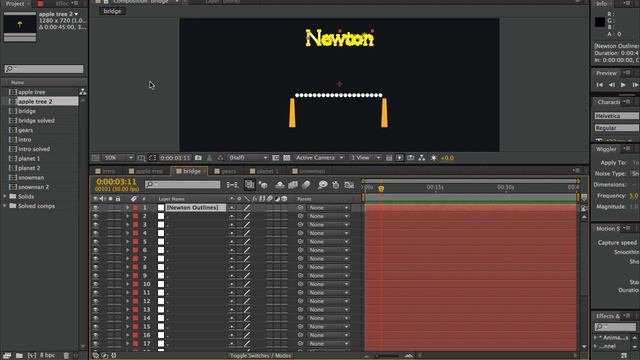This screenshot has width=640, height=360.
Task: Open the Active Camera dropdown
Action: pyautogui.click(x=319, y=158)
